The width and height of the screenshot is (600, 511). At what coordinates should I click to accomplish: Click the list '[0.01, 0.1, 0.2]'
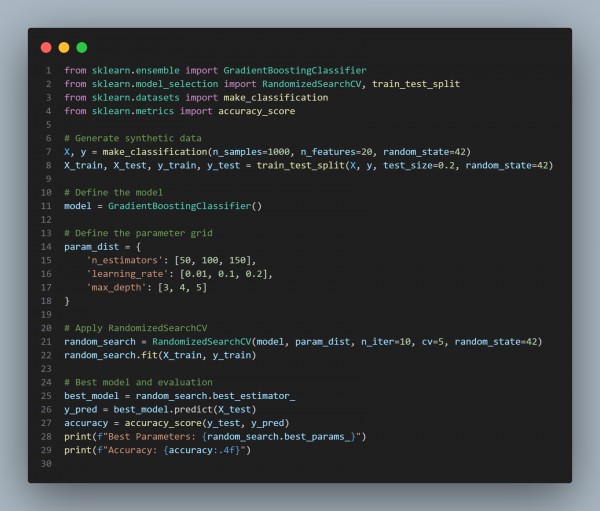pos(223,274)
